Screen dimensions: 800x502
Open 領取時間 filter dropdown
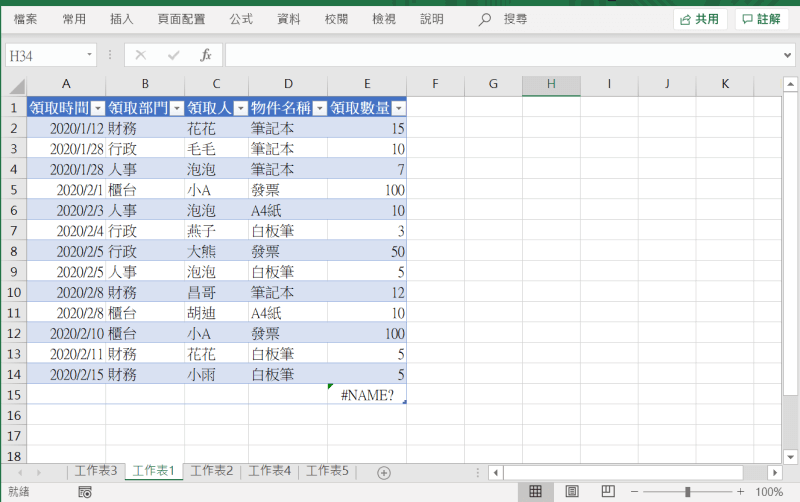click(97, 108)
